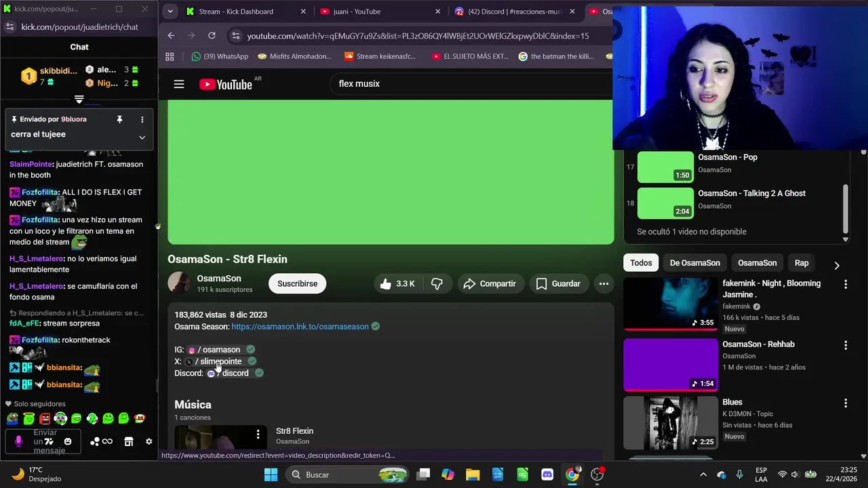Expand the pinned message chevron
Image resolution: width=868 pixels, height=488 pixels.
(142, 137)
